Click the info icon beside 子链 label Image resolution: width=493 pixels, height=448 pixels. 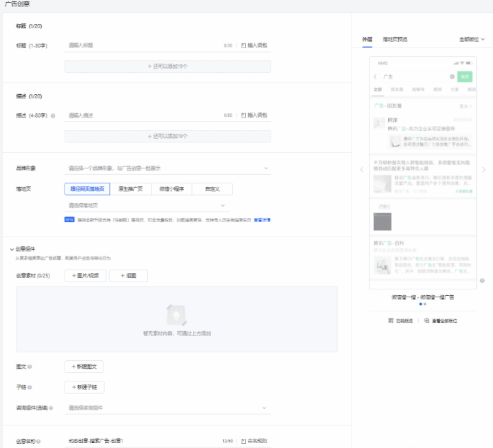click(30, 387)
